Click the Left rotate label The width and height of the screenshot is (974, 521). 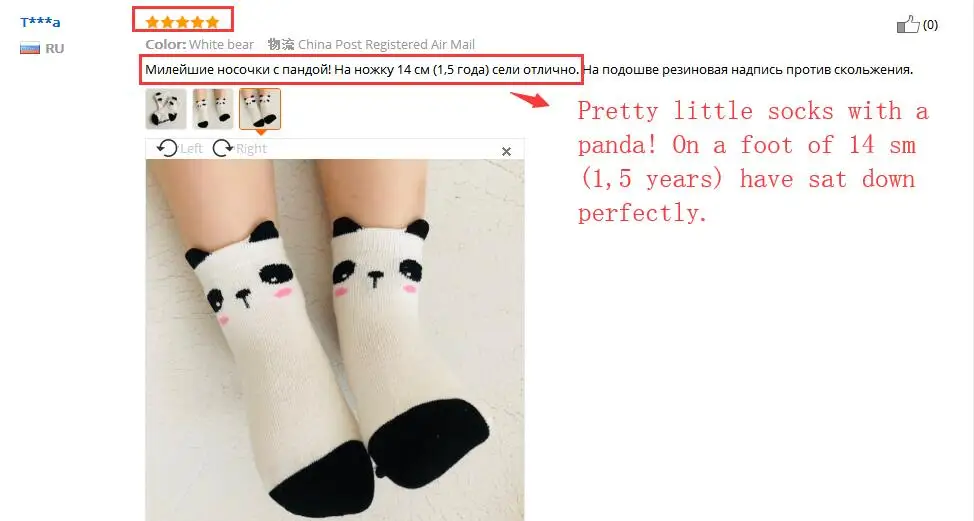tap(191, 148)
